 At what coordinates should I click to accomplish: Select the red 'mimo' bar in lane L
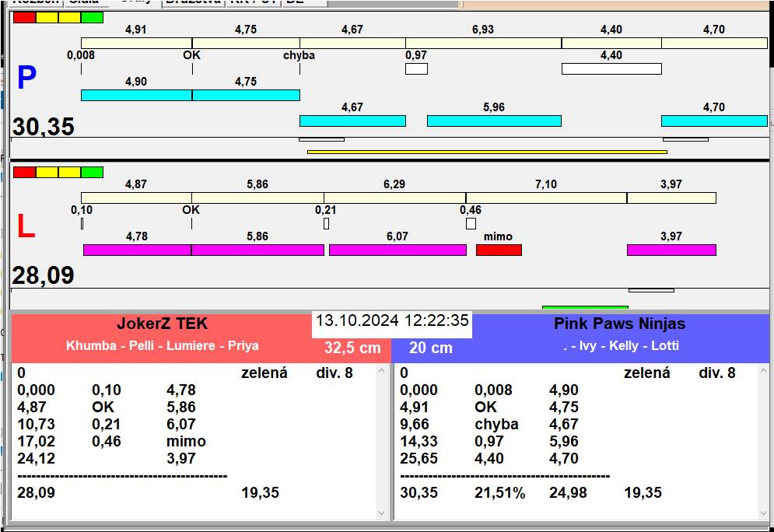pyautogui.click(x=499, y=250)
